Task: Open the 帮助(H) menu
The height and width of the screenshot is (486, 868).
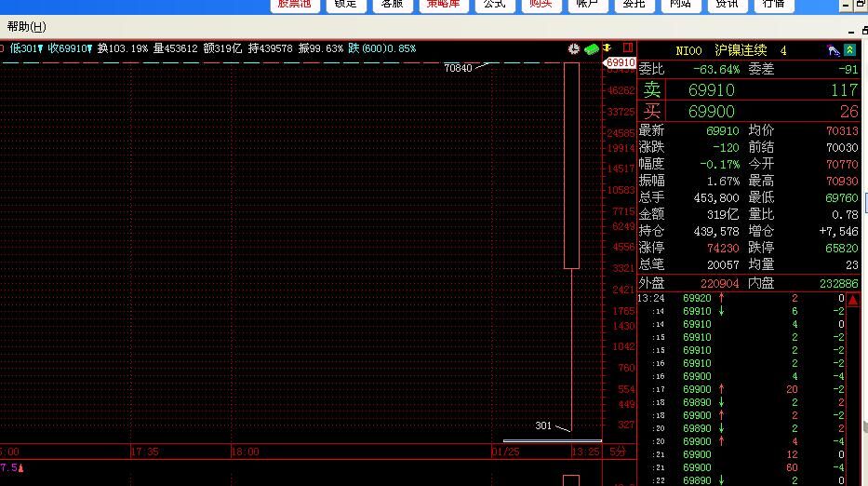Action: point(26,27)
